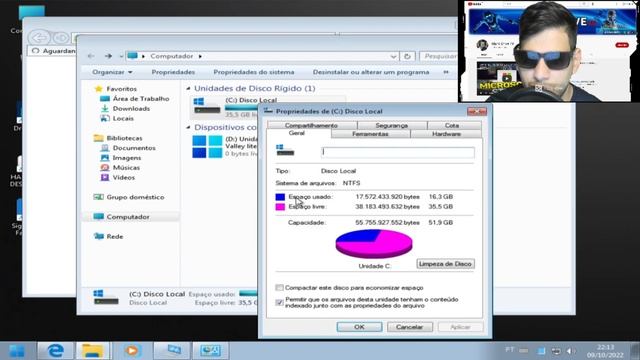Select the (D:) drive Windows logo icon
640x360 pixels.
(x=207, y=147)
